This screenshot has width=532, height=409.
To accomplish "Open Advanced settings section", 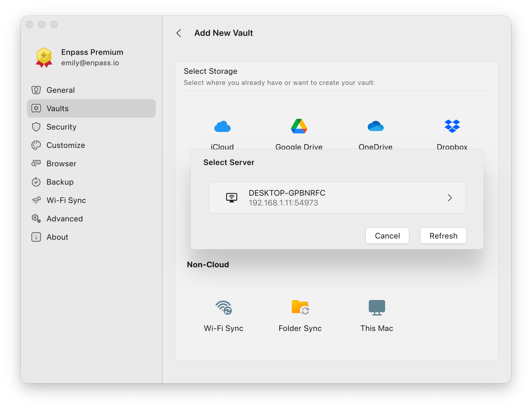I will [91, 219].
